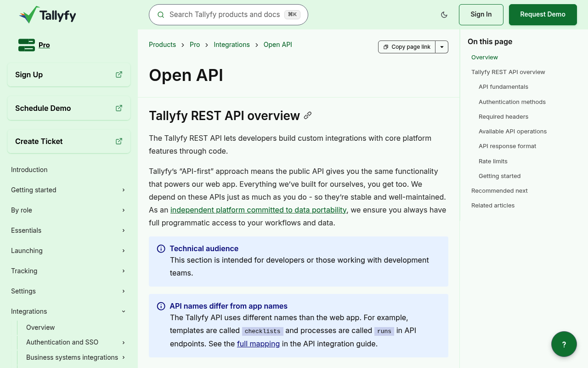
Task: Click Sign In button
Action: tap(481, 15)
